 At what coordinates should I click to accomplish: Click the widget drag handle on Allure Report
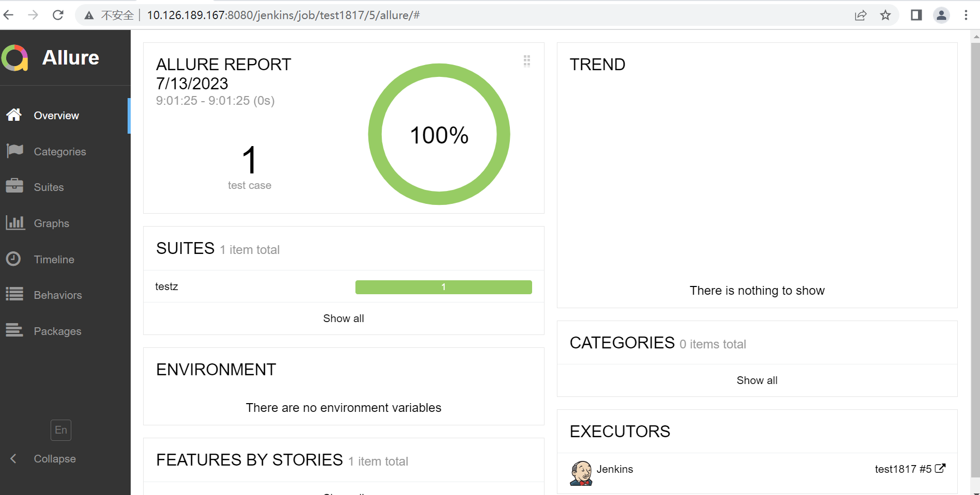526,61
